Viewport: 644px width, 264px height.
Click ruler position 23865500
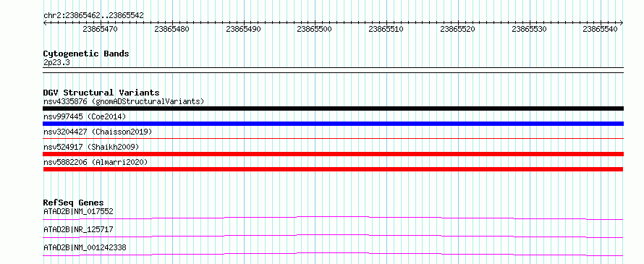click(315, 29)
